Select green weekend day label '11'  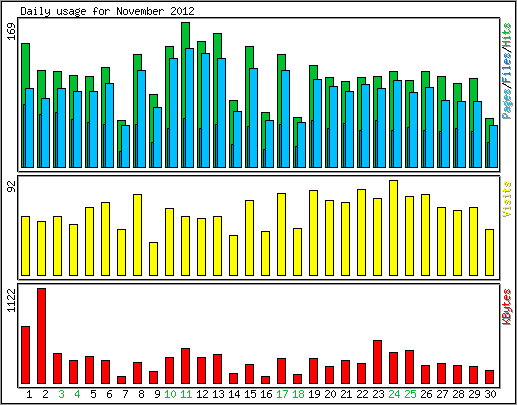[186, 394]
